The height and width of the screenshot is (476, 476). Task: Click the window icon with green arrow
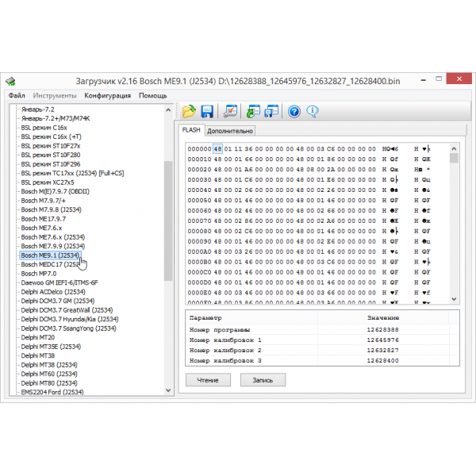(254, 112)
